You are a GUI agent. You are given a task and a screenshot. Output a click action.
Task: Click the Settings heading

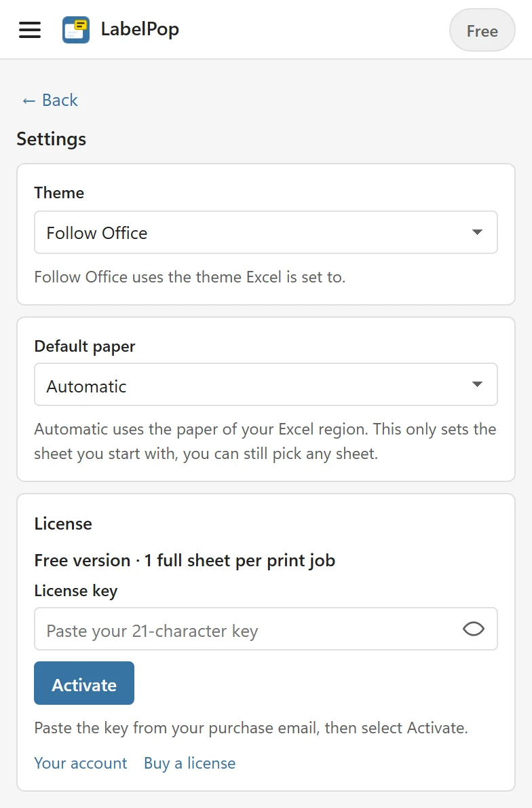coord(52,139)
